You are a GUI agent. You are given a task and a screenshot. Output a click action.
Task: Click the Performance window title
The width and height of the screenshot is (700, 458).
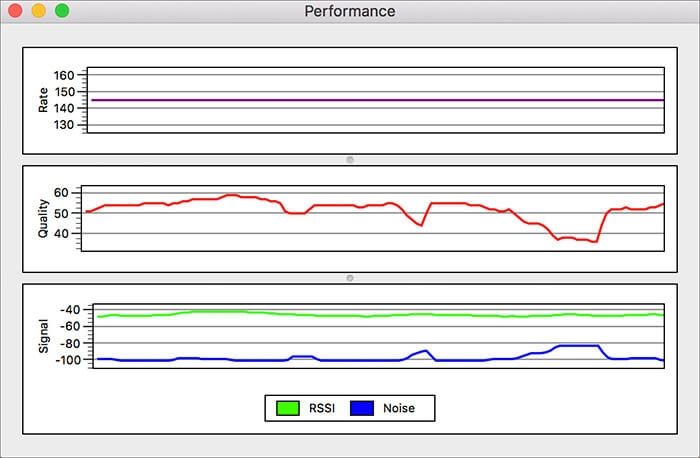point(350,11)
